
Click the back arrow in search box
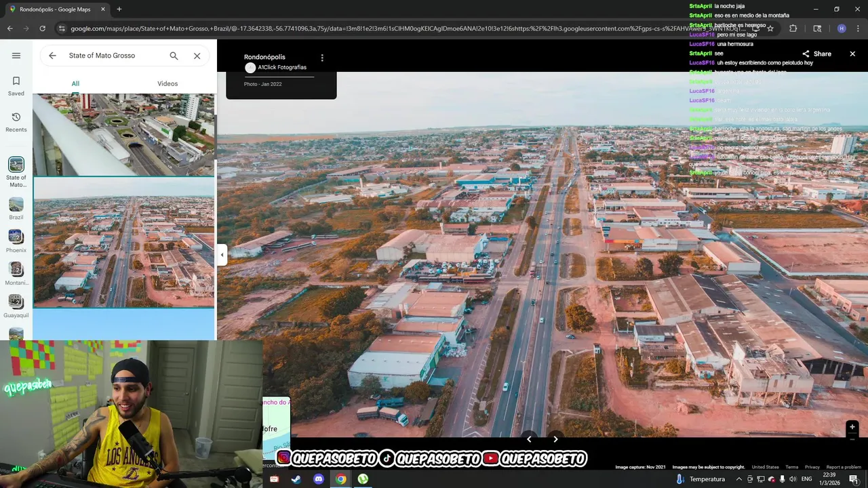52,56
